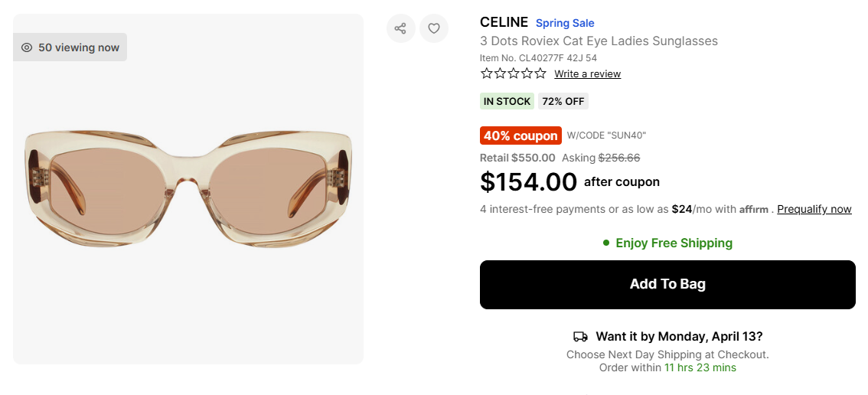
Task: Click the delivery truck icon
Action: 581,337
